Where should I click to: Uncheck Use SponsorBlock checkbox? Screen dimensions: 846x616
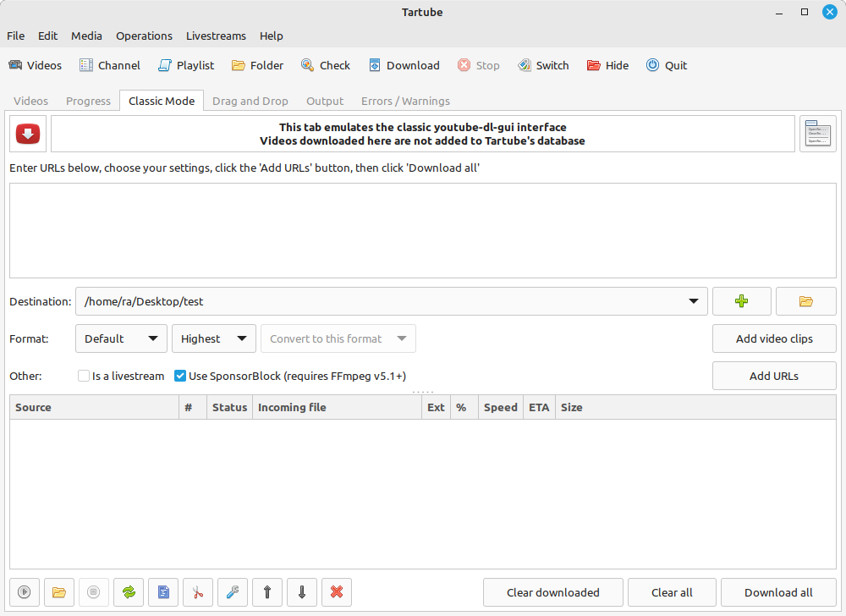click(180, 376)
